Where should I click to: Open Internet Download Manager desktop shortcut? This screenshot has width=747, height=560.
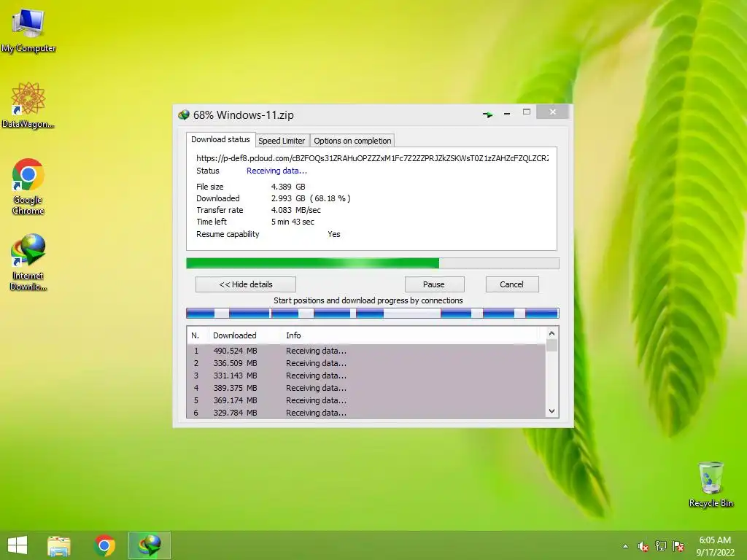28,262
